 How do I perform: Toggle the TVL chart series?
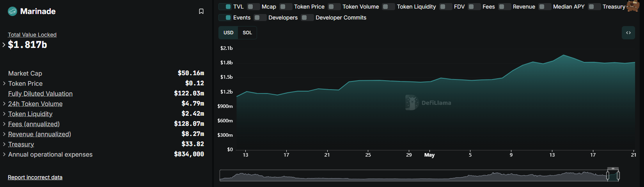tap(225, 7)
